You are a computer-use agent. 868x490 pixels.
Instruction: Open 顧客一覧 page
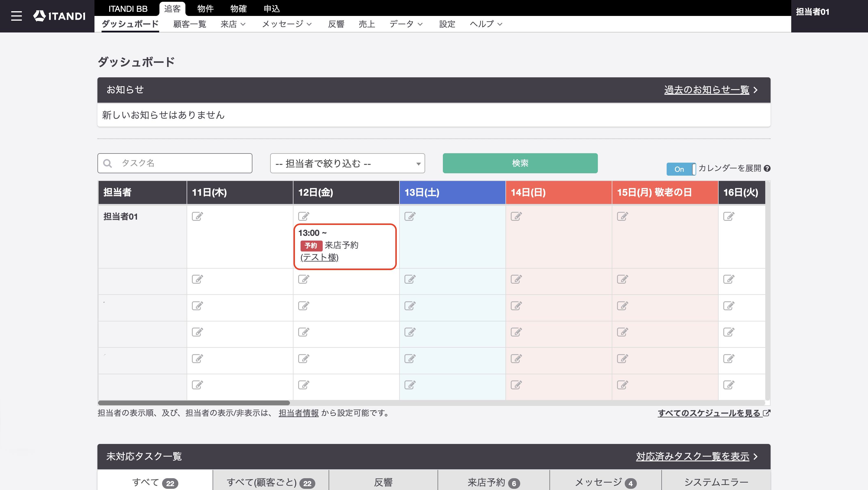190,24
